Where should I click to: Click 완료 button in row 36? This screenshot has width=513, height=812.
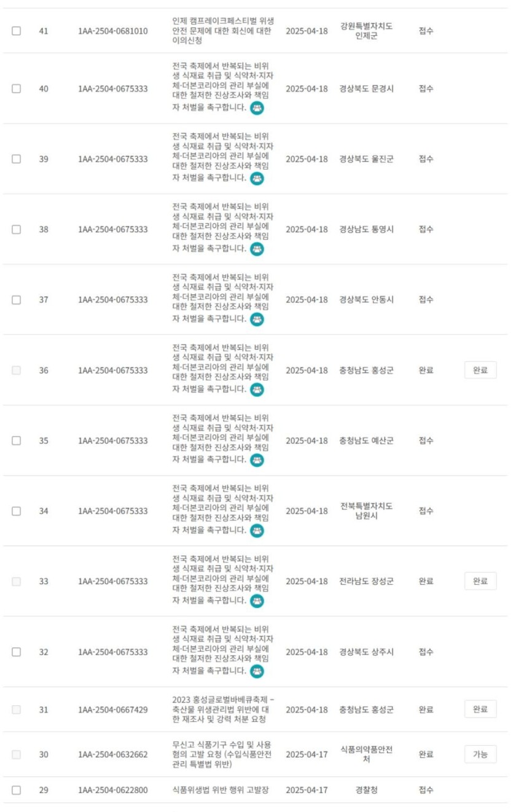480,370
